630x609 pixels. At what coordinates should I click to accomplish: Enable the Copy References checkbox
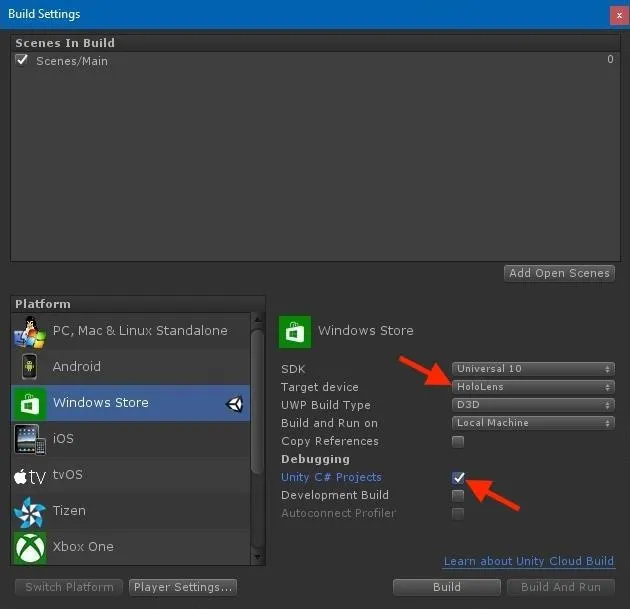coord(458,441)
